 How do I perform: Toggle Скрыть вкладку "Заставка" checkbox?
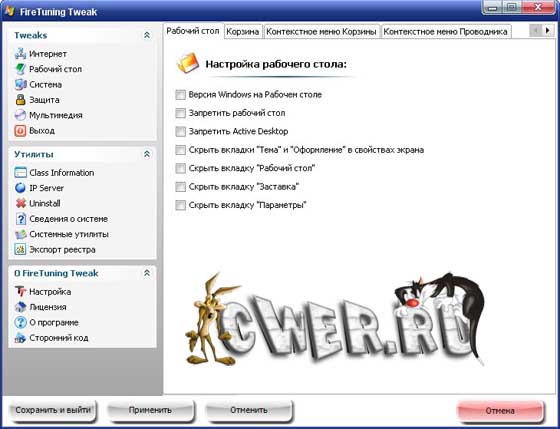click(x=180, y=186)
